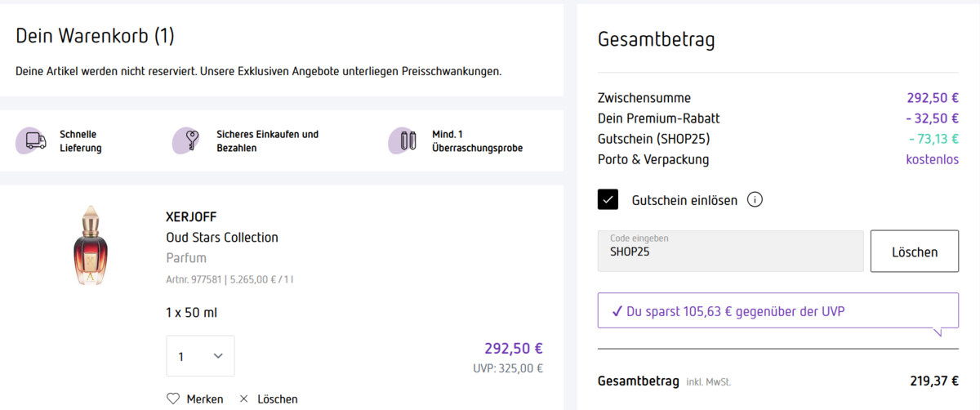Click the Schnelle Lieferung text
The height and width of the screenshot is (410, 980).
tap(80, 140)
